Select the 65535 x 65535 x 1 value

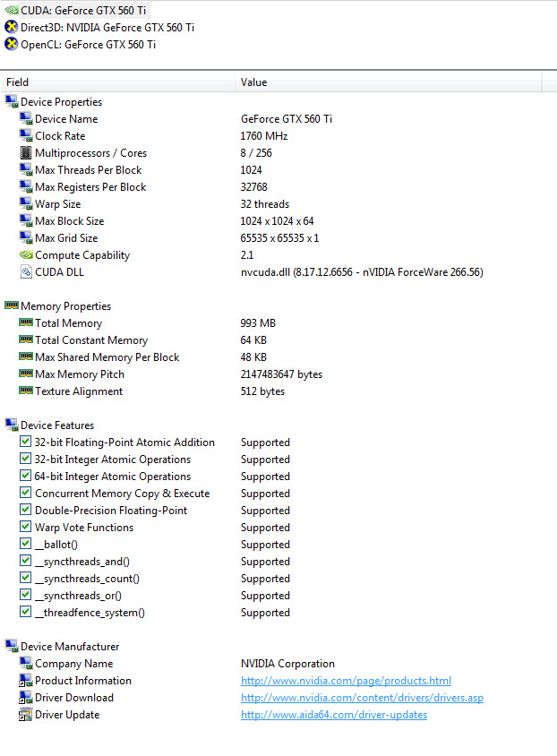pyautogui.click(x=279, y=237)
